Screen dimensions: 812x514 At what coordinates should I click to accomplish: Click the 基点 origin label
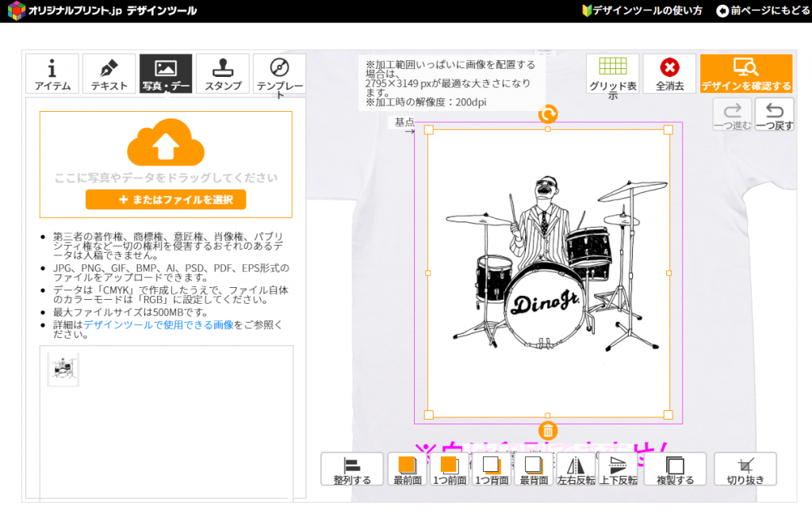coord(404,122)
